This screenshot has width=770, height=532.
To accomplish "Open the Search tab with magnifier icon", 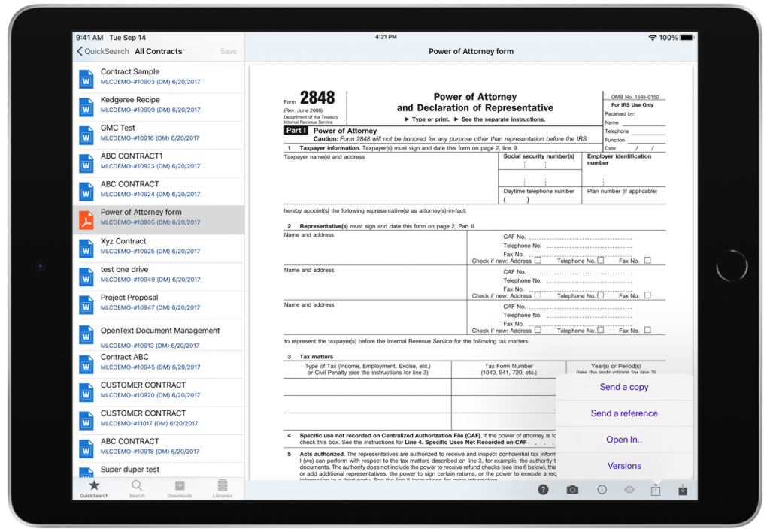I will tap(137, 489).
